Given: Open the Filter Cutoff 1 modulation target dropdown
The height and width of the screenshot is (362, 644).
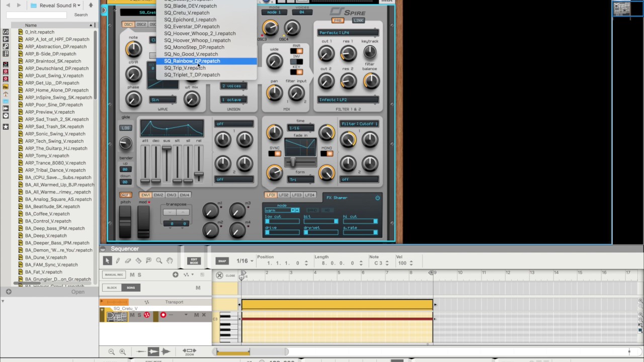Looking at the screenshot, I should 359,124.
